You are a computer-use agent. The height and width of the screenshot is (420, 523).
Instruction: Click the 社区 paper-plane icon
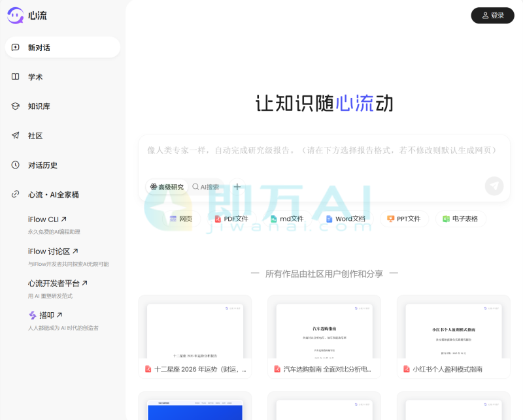14,135
